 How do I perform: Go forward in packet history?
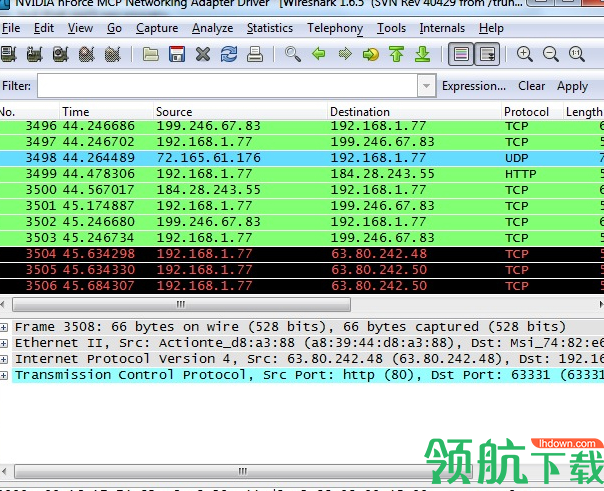click(x=345, y=54)
